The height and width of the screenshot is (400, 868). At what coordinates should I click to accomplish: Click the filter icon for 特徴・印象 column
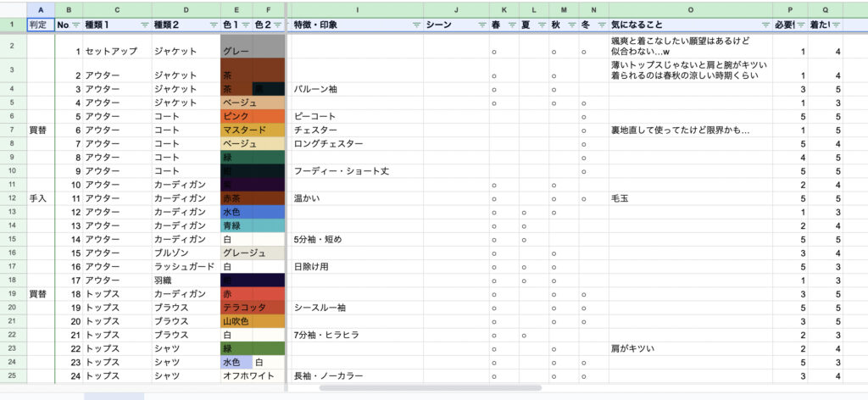coord(415,25)
